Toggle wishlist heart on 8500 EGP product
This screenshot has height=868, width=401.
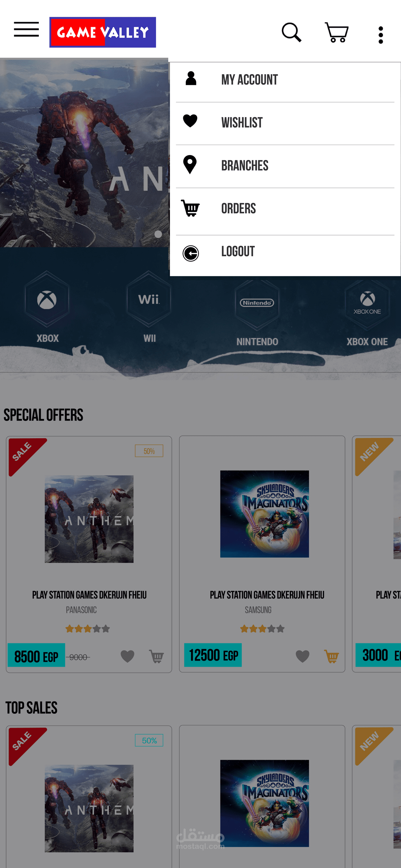(x=127, y=656)
